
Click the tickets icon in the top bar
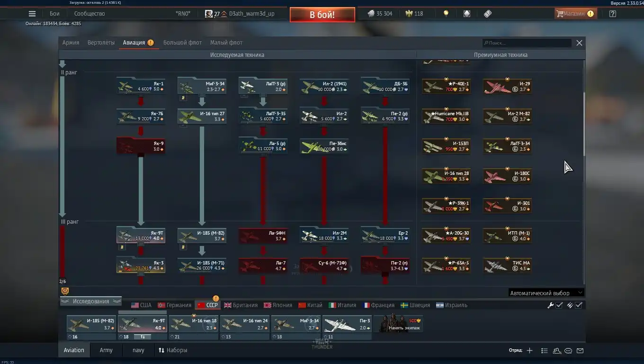[488, 14]
